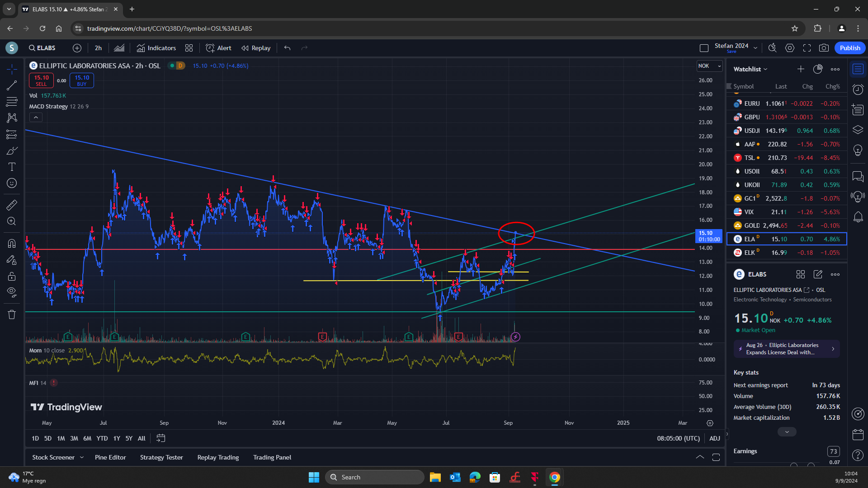Add symbol to compare with plus icon
Image resolution: width=868 pixels, height=488 pixels.
[x=77, y=48]
